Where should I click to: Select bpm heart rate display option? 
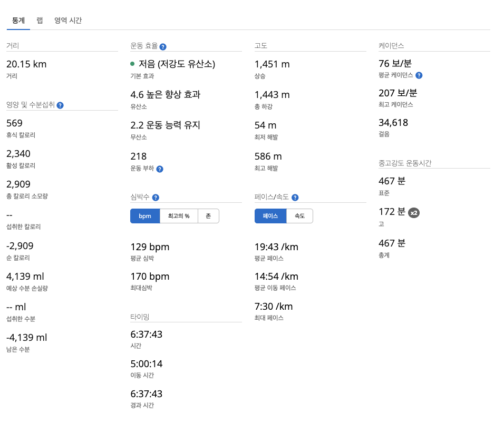145,216
